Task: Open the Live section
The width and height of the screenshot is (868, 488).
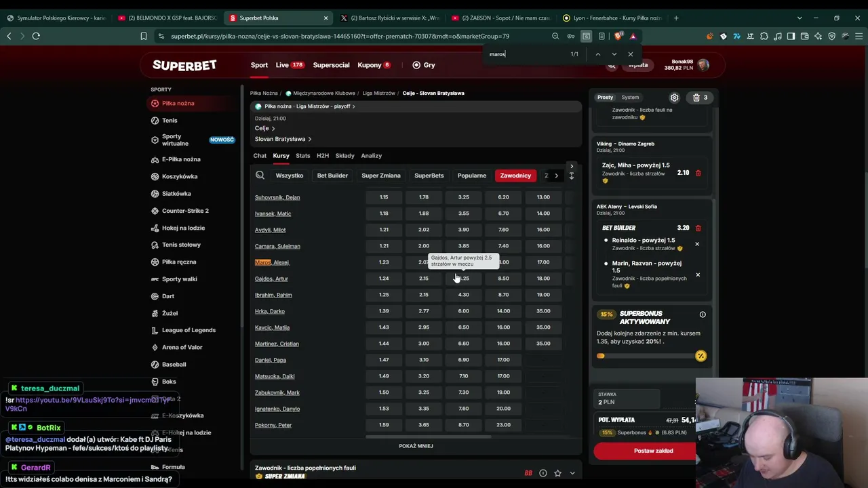Action: coord(290,65)
